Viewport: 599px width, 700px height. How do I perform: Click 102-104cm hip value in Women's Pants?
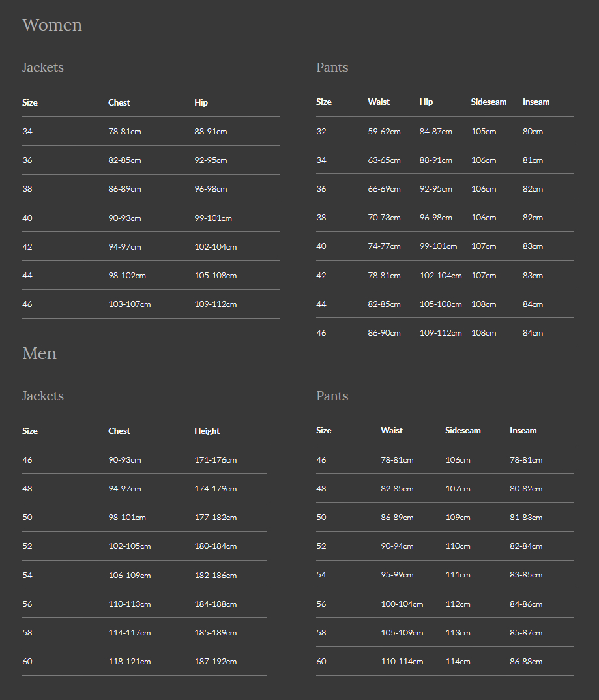(x=441, y=276)
